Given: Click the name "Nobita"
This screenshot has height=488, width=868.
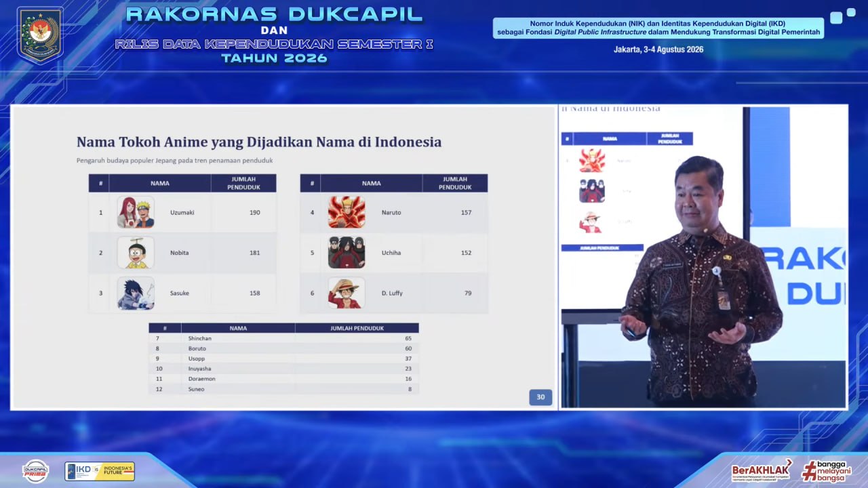Looking at the screenshot, I should click(x=179, y=253).
